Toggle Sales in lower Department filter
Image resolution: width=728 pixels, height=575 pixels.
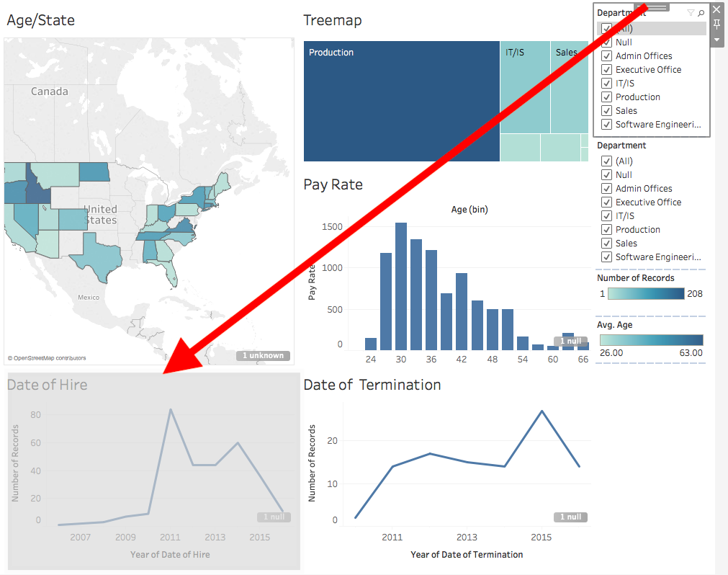606,244
